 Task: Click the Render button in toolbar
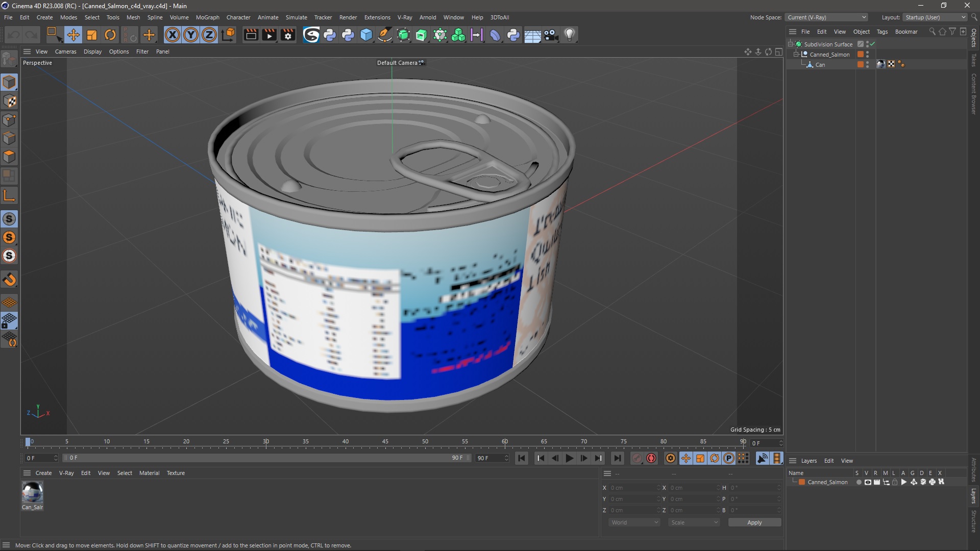251,35
